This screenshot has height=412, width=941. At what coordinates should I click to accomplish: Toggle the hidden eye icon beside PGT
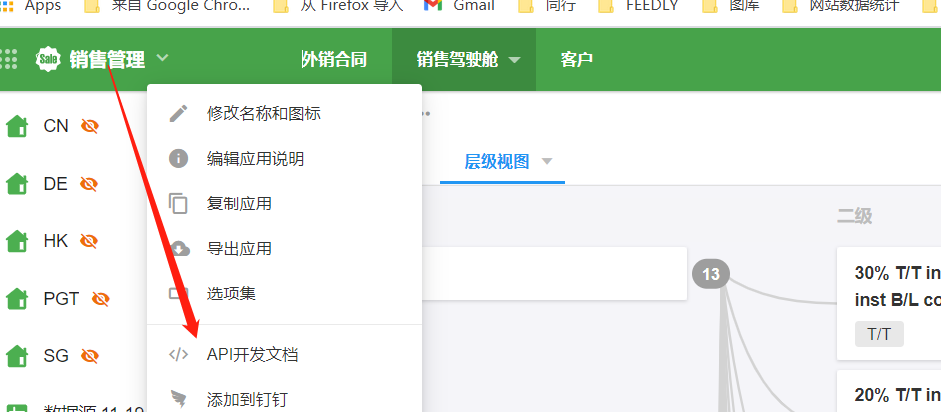100,299
